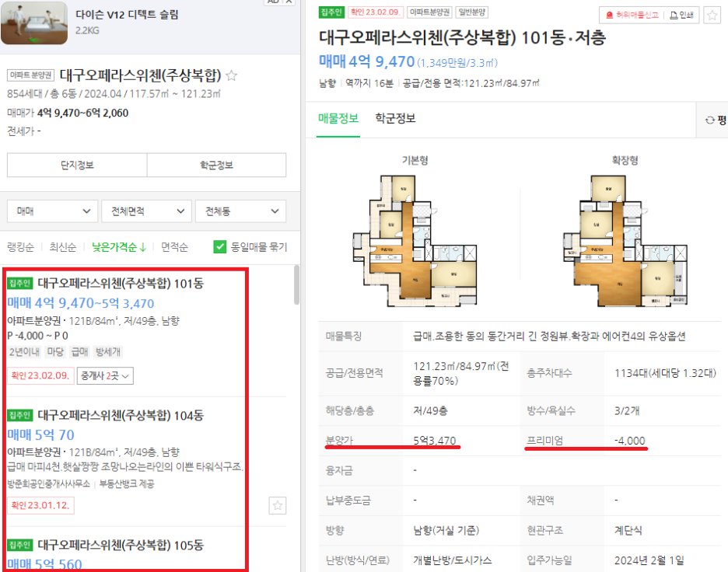Click 입주가능일 value 2024년 2월 1일
The width and height of the screenshot is (728, 572).
(x=649, y=560)
